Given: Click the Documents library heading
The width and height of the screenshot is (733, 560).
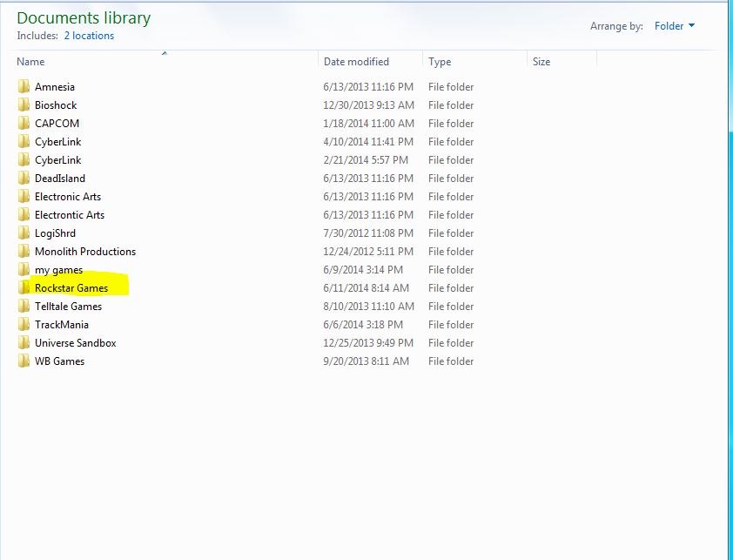Looking at the screenshot, I should [x=84, y=18].
